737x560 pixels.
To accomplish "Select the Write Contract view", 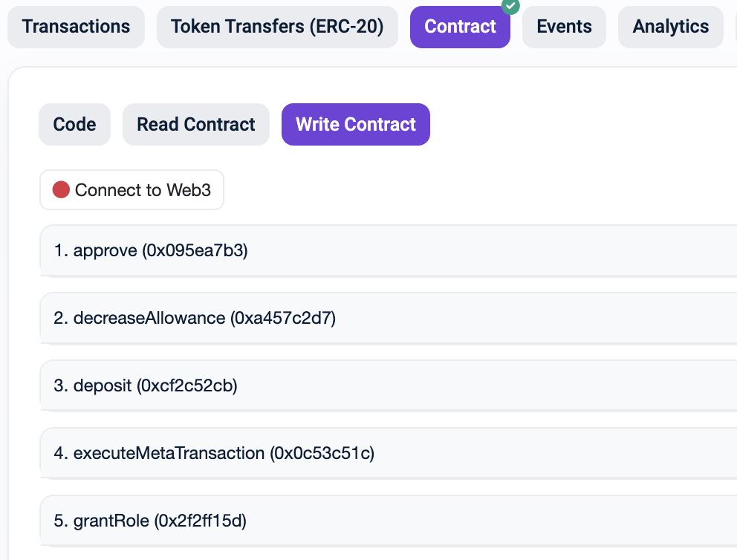I will [x=355, y=124].
